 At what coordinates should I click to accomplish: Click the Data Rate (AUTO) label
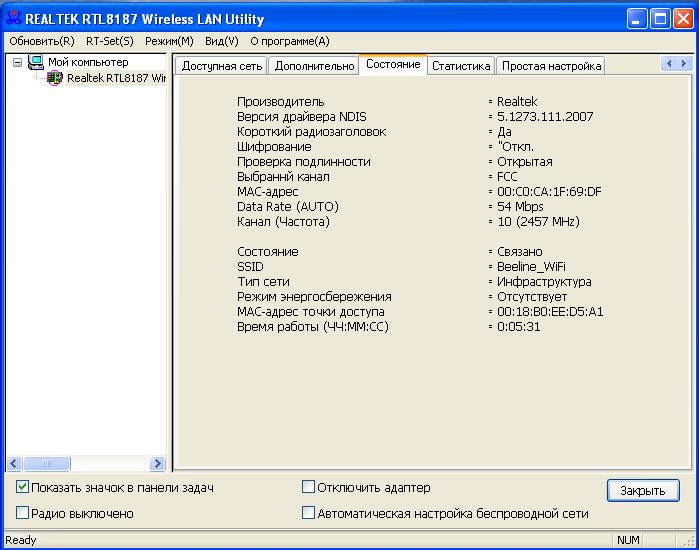[x=288, y=207]
